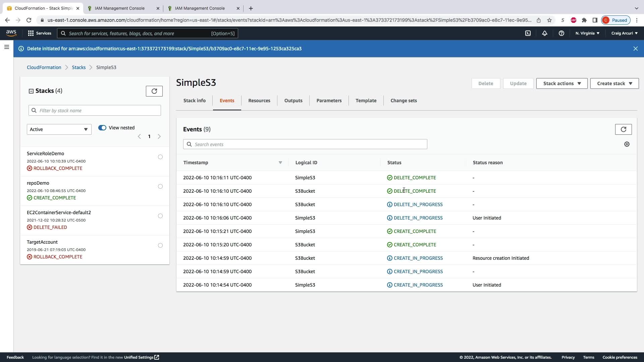The height and width of the screenshot is (362, 644).
Task: Select the repoDemo stack radio button
Action: click(160, 186)
